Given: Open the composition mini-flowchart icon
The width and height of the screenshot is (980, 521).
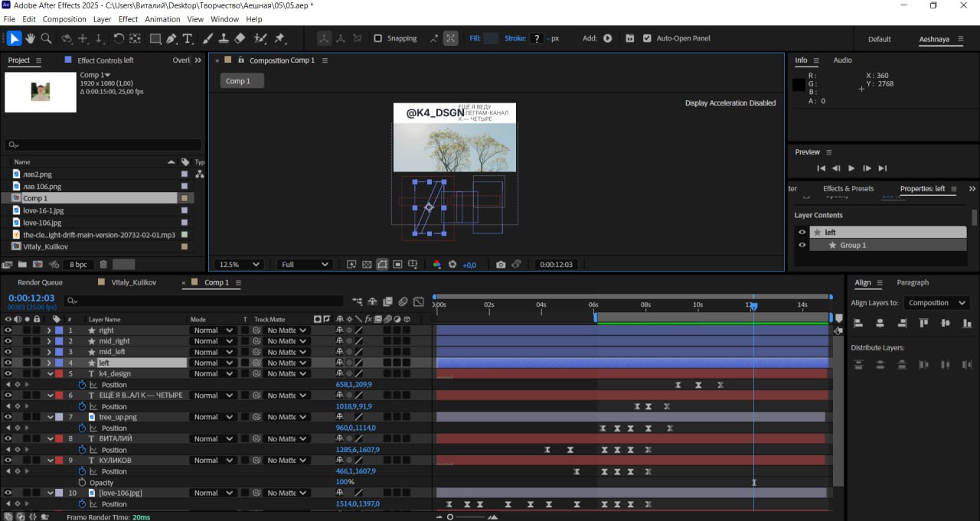Looking at the screenshot, I should point(358,302).
